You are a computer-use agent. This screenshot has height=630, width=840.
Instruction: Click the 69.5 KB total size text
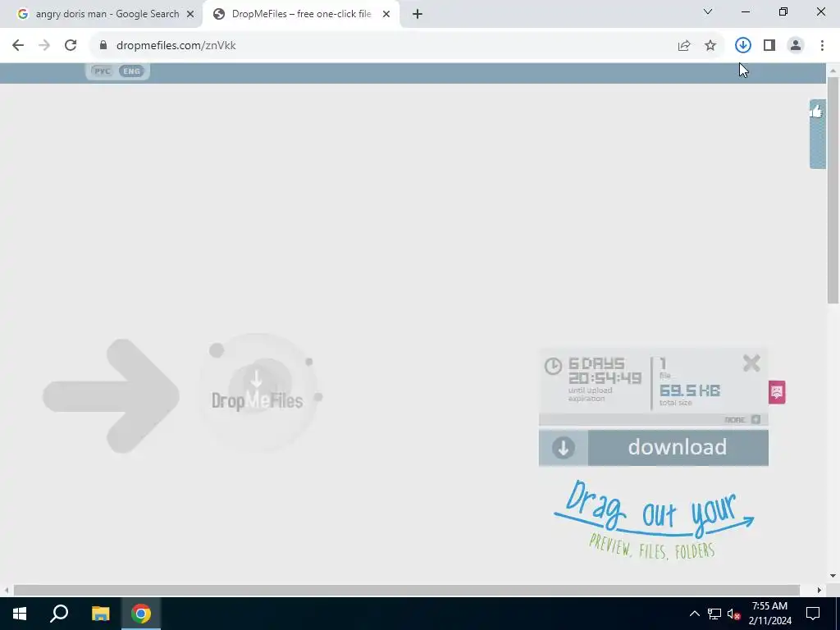click(689, 390)
